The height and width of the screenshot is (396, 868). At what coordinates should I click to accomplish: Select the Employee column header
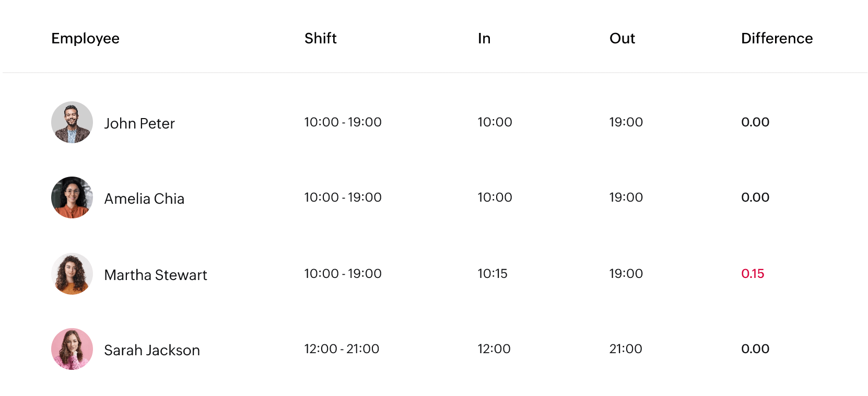[85, 38]
